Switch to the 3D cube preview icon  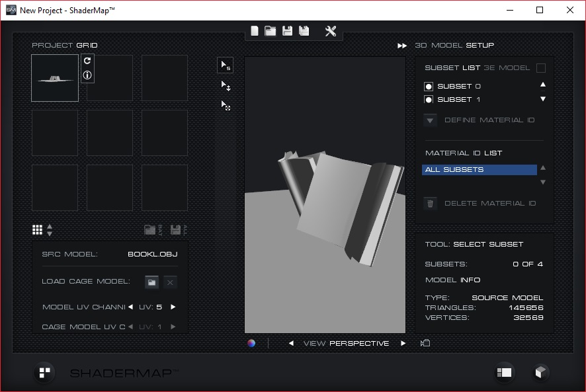[x=540, y=373]
